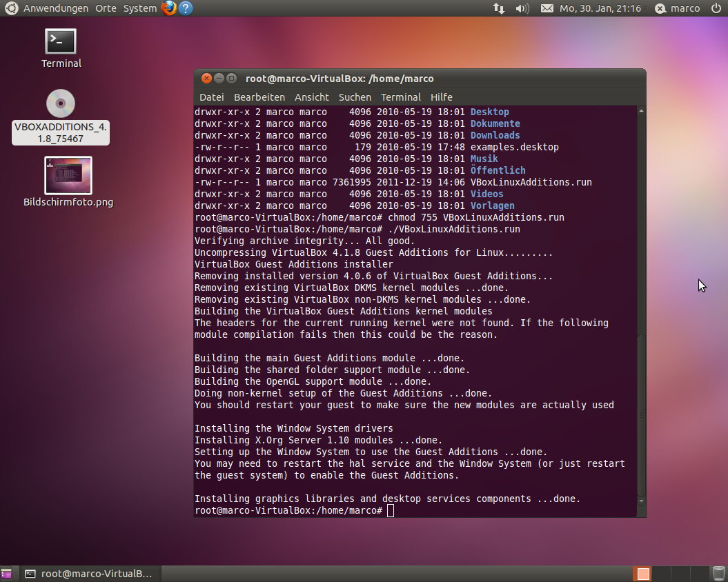Open the Suchen menu in terminal
Image resolution: width=728 pixels, height=582 pixels.
(355, 97)
